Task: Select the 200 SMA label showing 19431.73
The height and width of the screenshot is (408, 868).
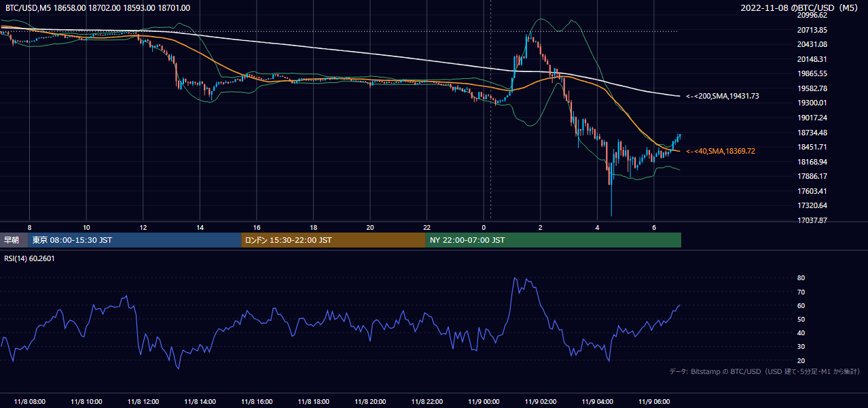Action: pos(723,97)
